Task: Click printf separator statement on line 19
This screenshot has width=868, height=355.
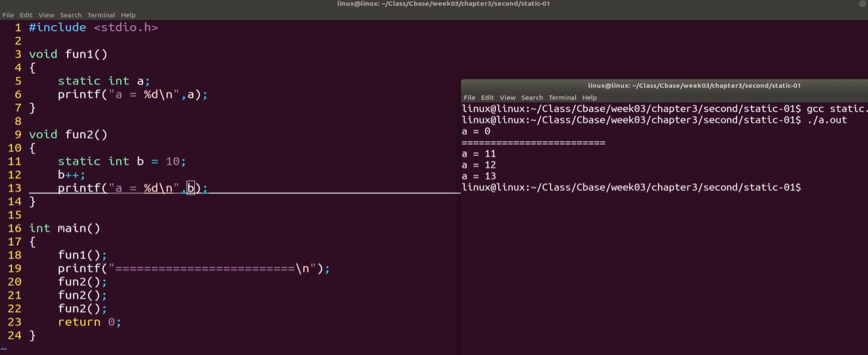Action: [x=193, y=269]
